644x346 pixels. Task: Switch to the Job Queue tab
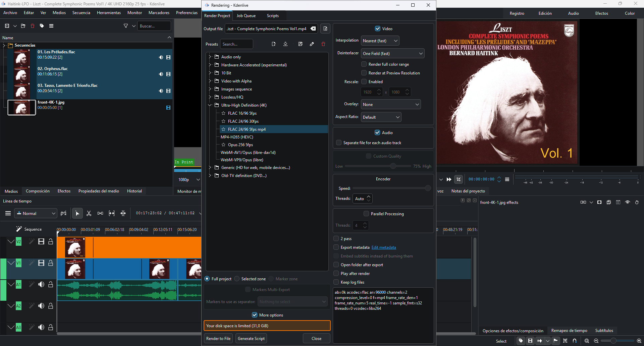tap(246, 16)
